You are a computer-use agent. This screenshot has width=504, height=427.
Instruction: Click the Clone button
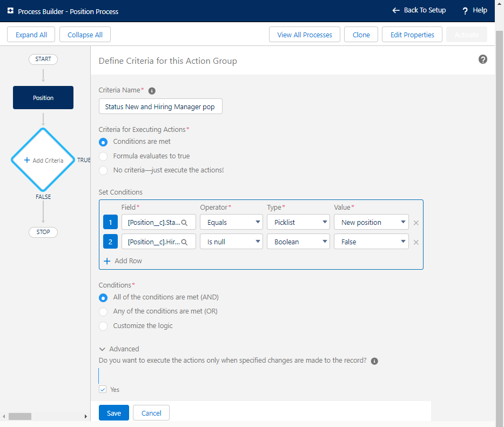pyautogui.click(x=361, y=35)
